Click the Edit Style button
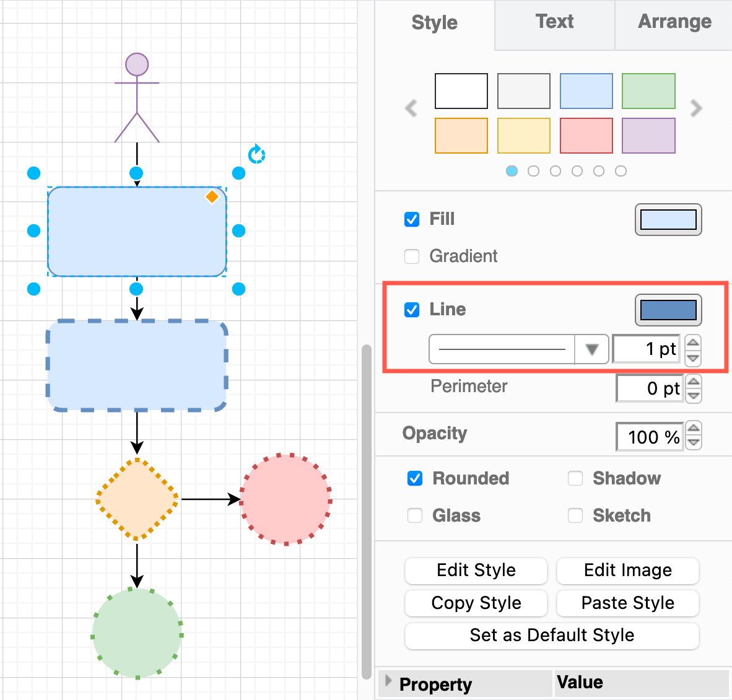Viewport: 732px width, 700px height. 476,571
